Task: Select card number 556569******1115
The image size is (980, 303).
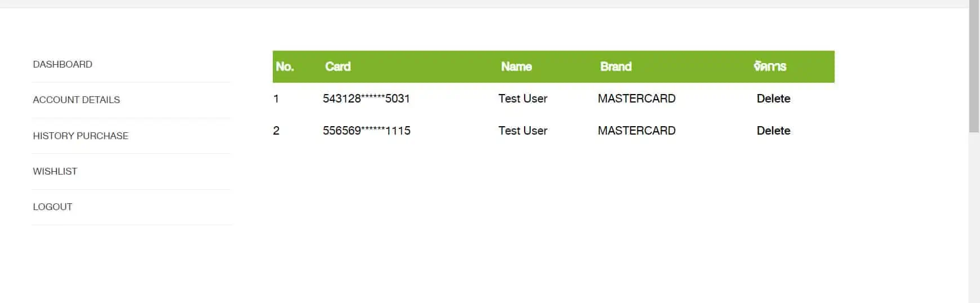Action: (366, 131)
